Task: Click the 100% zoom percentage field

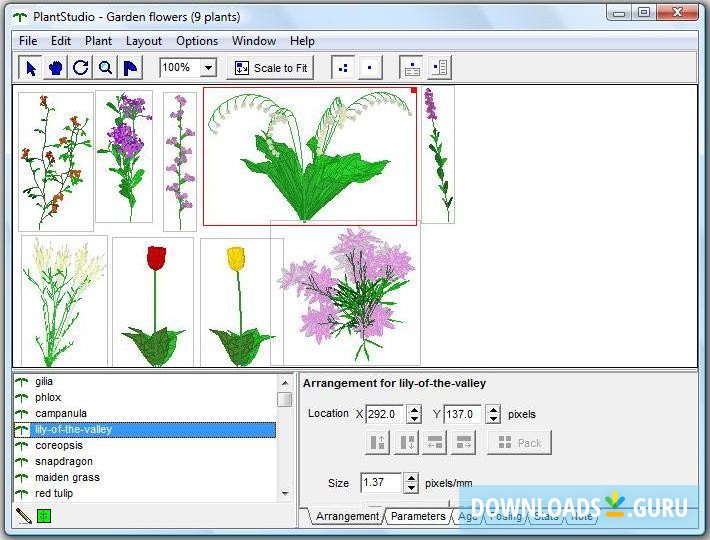Action: (x=180, y=68)
